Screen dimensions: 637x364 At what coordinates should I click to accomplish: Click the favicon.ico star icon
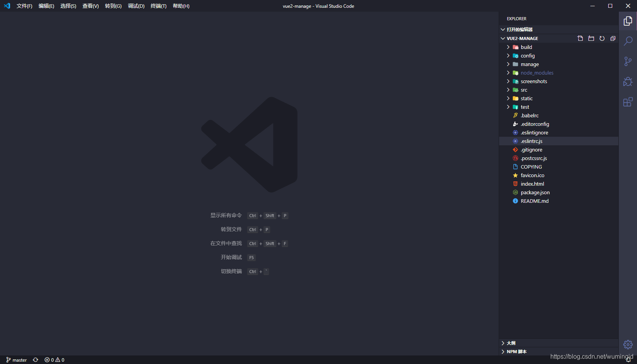point(515,175)
